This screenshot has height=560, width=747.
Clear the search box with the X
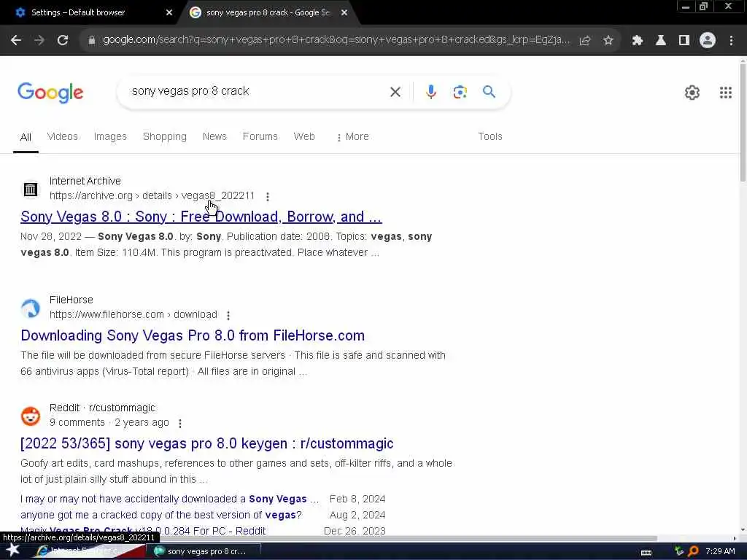395,92
